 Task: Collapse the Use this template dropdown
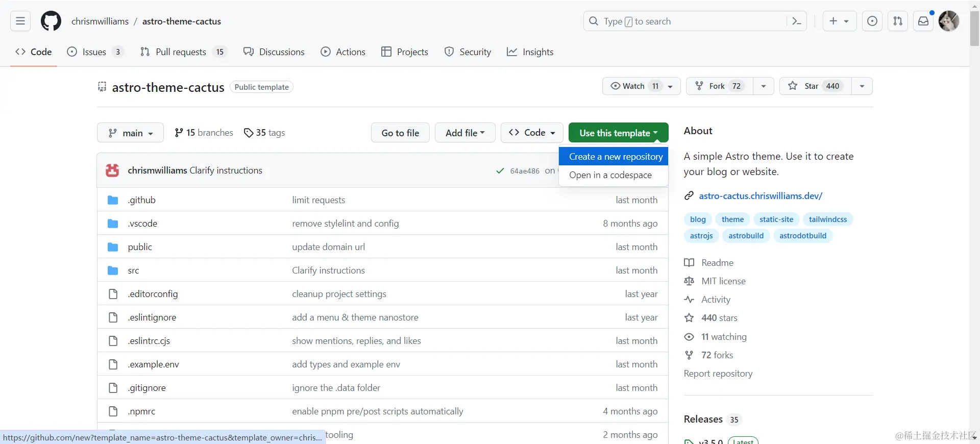coord(618,133)
